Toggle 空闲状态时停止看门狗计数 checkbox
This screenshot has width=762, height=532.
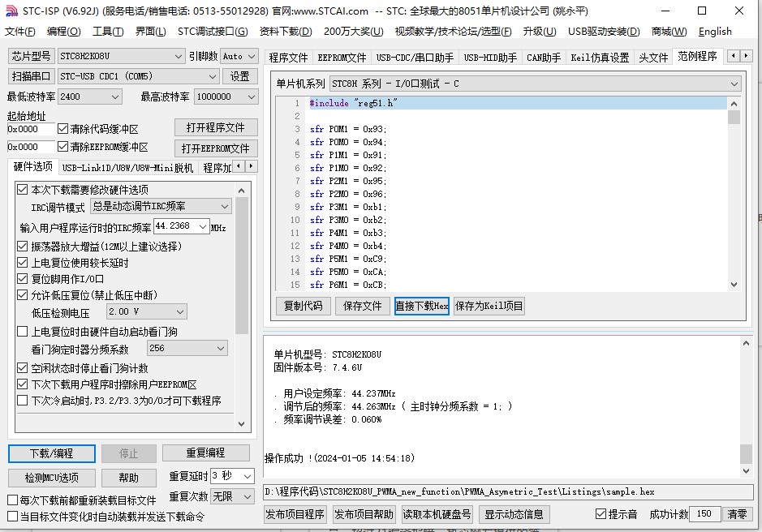click(x=23, y=368)
